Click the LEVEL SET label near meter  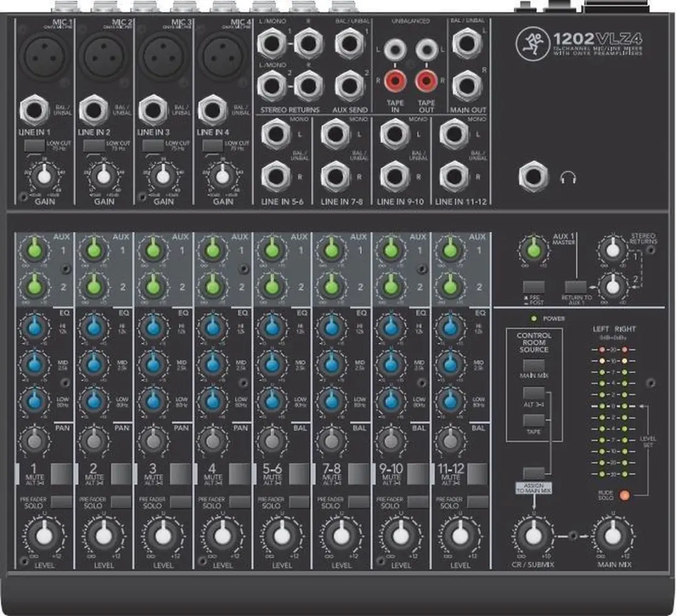point(648,441)
